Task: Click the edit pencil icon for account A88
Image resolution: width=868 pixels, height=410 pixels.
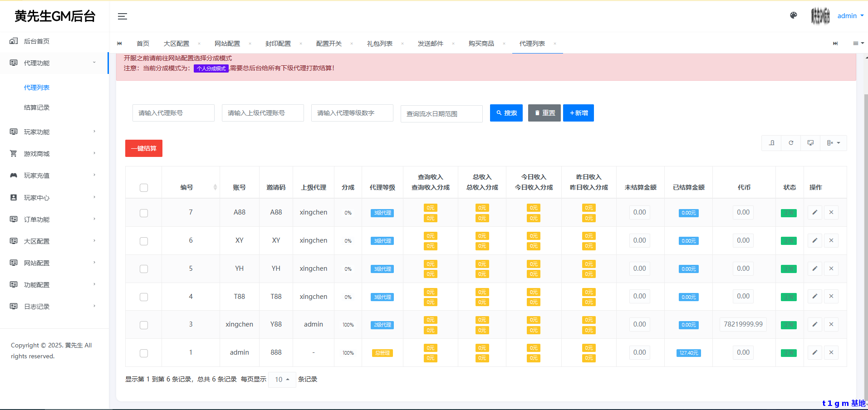Action: point(814,212)
